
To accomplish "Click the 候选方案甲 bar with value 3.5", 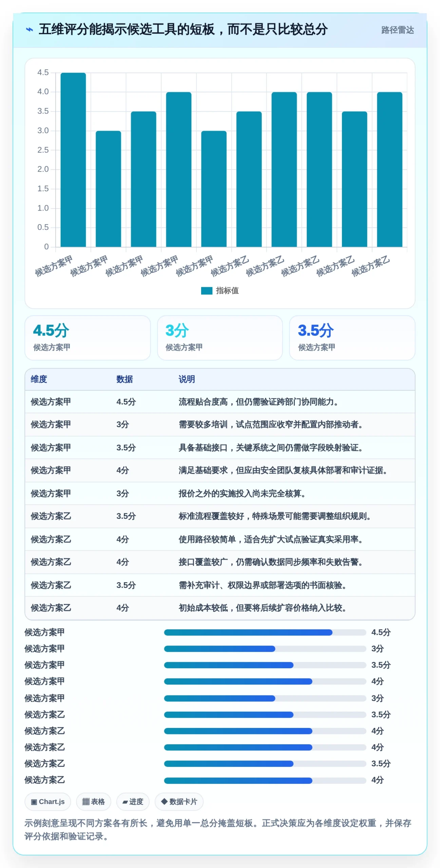I will [x=144, y=179].
